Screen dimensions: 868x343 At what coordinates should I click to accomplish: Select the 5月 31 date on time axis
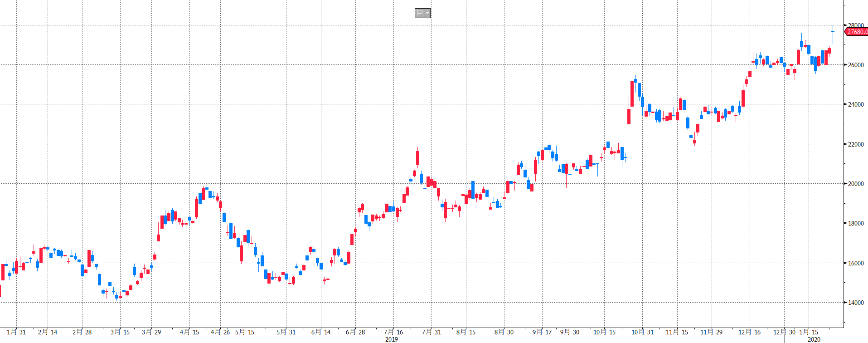[286, 332]
